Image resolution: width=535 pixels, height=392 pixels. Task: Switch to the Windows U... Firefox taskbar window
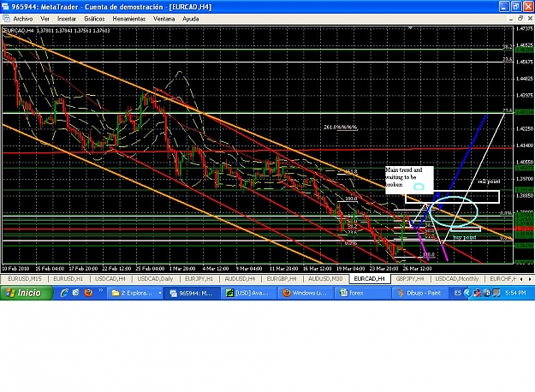pyautogui.click(x=305, y=293)
